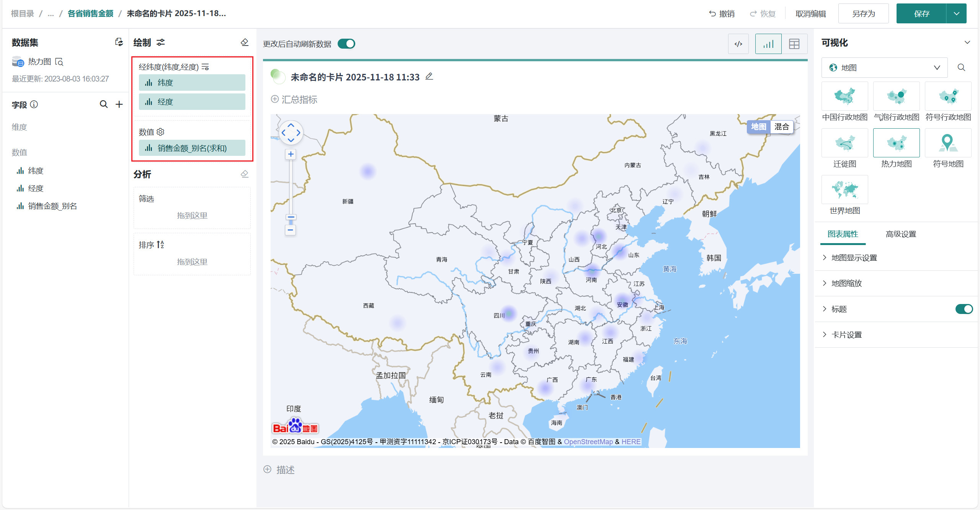Click the eraser icon in 绘制 panel
The image size is (980, 510).
coord(245,42)
